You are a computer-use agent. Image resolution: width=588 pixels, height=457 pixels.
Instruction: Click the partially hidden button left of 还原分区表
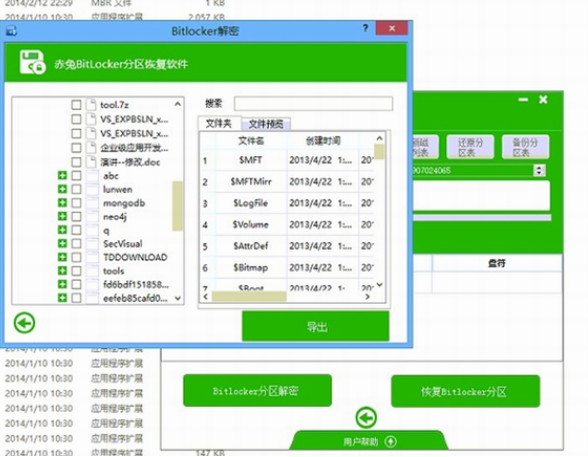click(425, 147)
